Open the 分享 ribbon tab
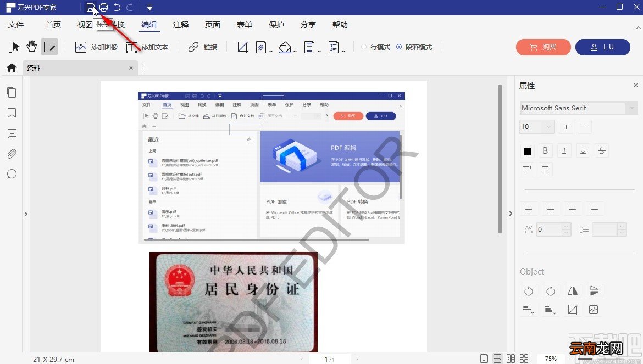643x364 pixels. click(308, 25)
